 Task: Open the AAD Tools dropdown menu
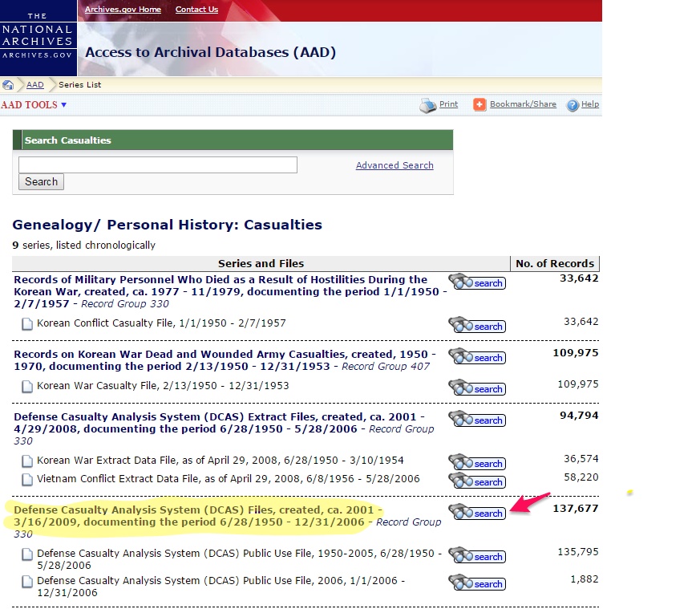click(34, 105)
